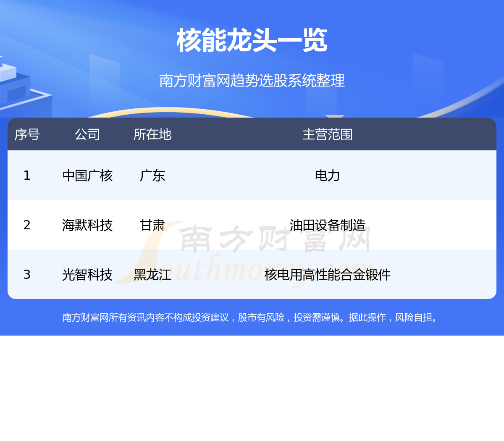504x441 pixels.
Task: Click subtitle 南方财富网趋势选股系统整理
Action: coord(252,80)
